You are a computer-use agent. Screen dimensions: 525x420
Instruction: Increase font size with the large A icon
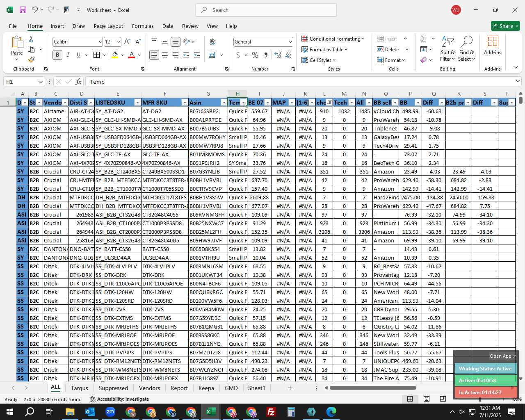[x=127, y=42]
